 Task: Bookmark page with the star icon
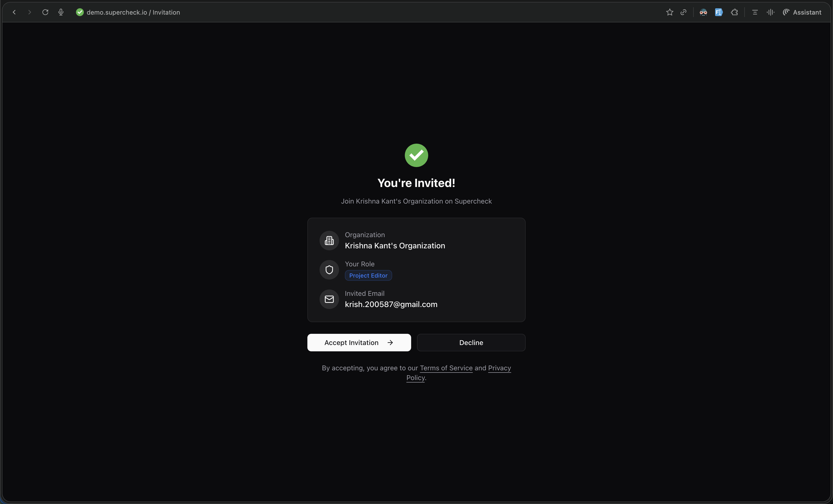click(669, 12)
